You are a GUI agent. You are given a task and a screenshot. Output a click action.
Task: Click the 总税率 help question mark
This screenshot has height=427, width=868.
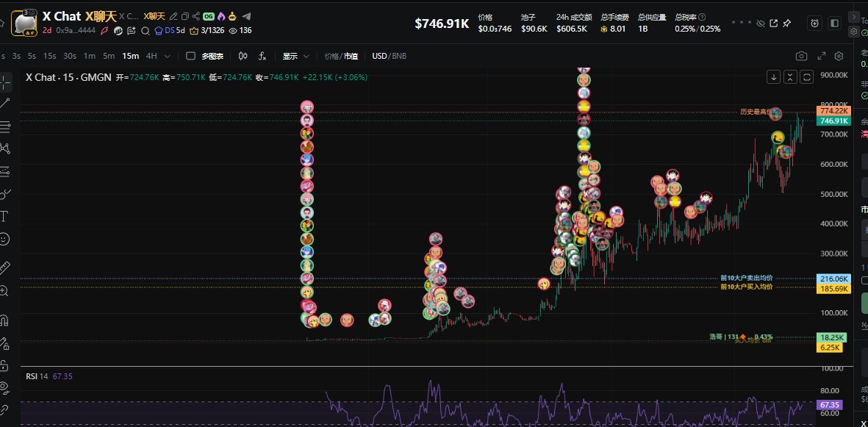click(702, 17)
